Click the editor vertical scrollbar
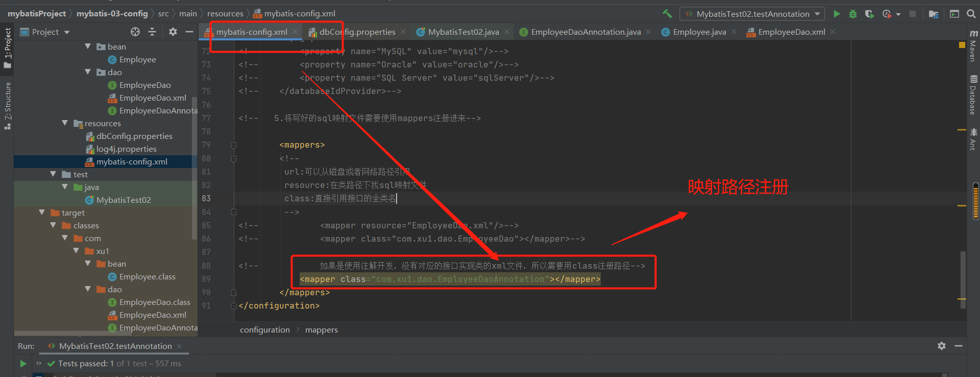 point(963,279)
